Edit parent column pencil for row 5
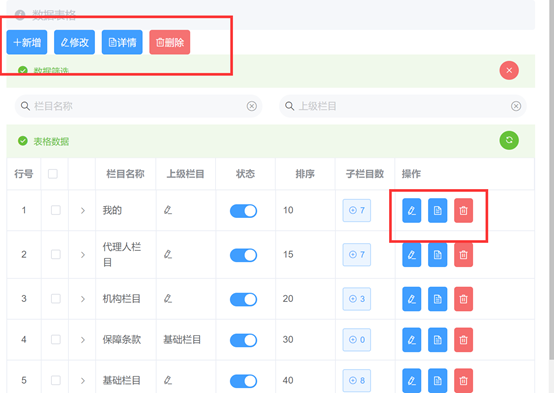Screen dimensions: 554x393 pos(168,380)
